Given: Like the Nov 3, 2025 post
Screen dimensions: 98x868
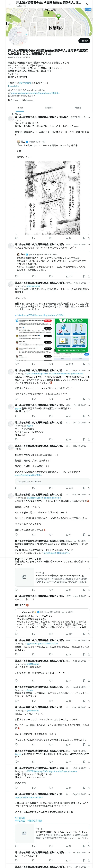Looking at the screenshot, I should pos(50,276).
